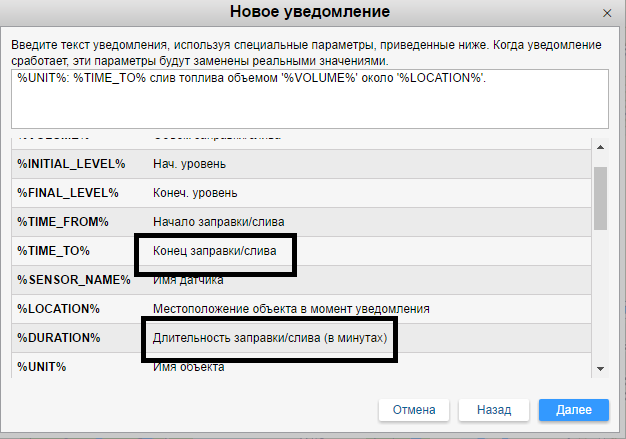Select 'Длительность заправки/слива (в минутах)' description
The width and height of the screenshot is (626, 439).
pyautogui.click(x=269, y=338)
